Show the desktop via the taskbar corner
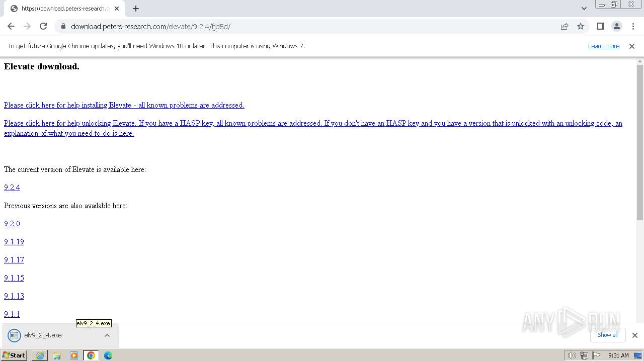Image resolution: width=644 pixels, height=362 pixels. [638, 355]
